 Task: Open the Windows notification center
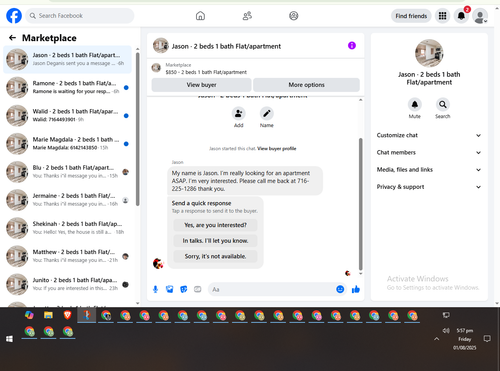(x=487, y=339)
